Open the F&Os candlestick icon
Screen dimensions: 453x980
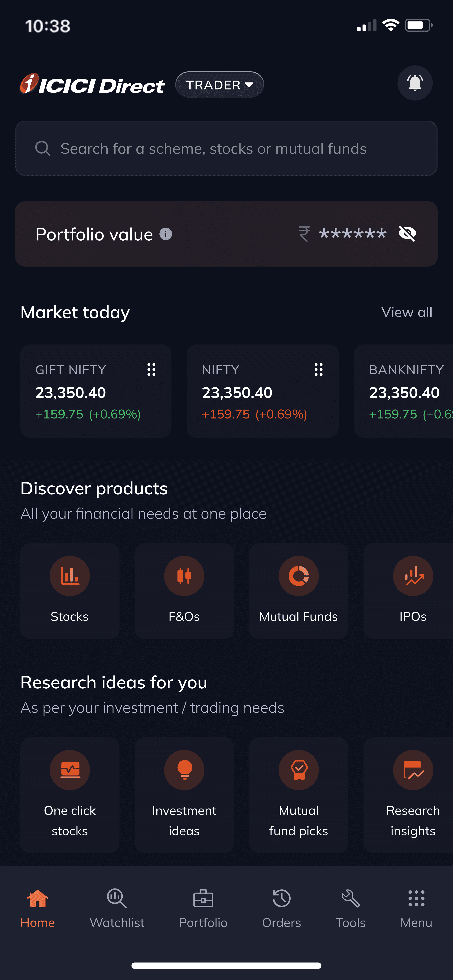tap(184, 576)
